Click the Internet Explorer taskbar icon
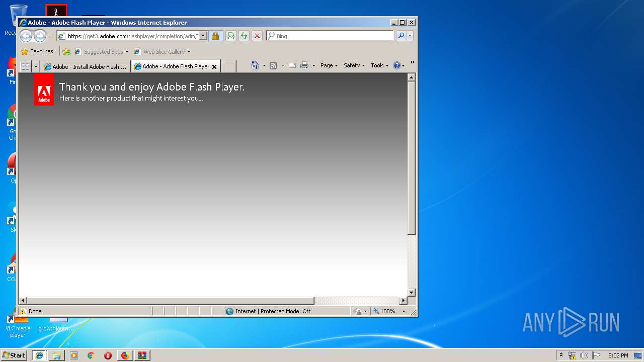 (39, 355)
